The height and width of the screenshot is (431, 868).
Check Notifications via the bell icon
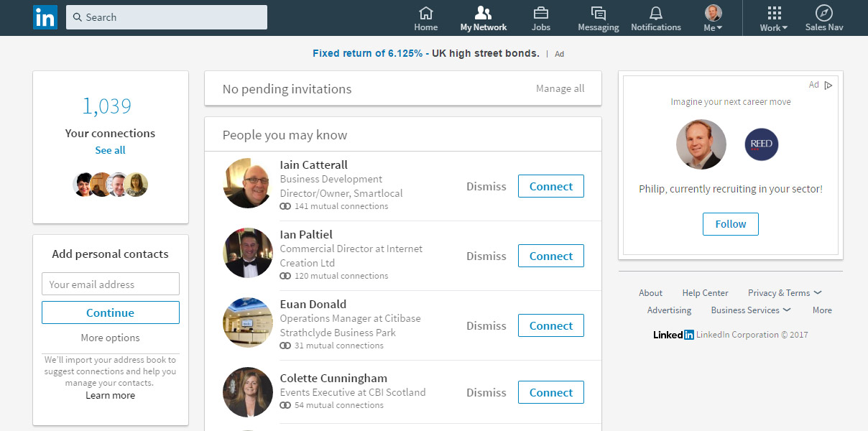click(x=655, y=13)
